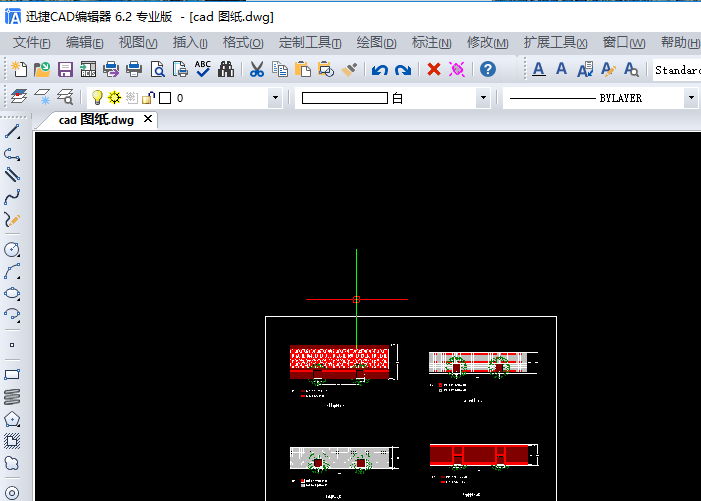
Task: Toggle the layer freeze sun icon
Action: pos(114,98)
